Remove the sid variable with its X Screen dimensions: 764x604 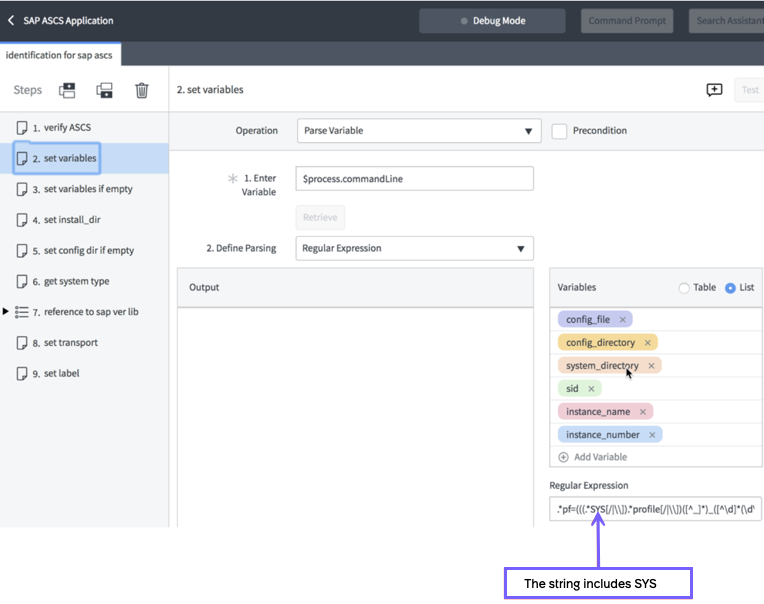591,389
